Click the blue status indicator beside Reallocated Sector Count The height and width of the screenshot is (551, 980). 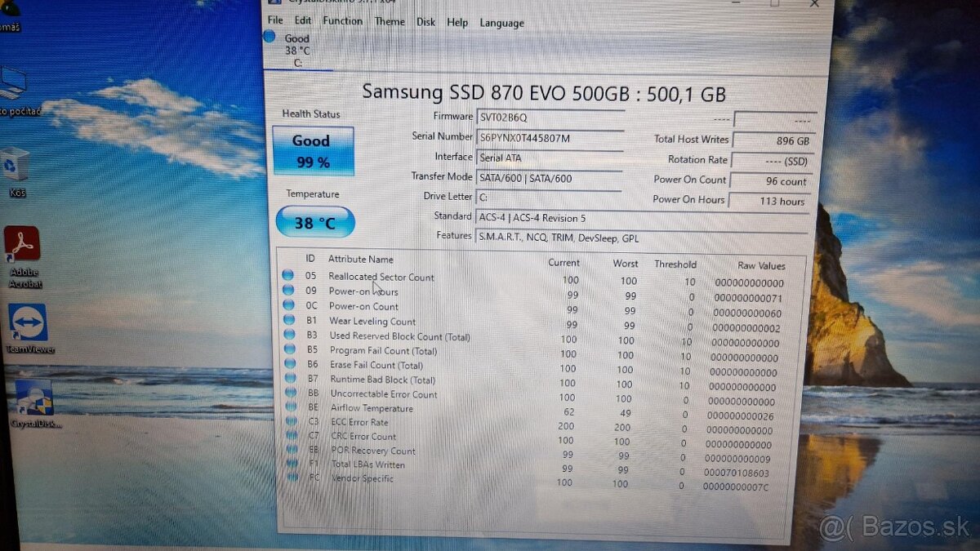(287, 276)
